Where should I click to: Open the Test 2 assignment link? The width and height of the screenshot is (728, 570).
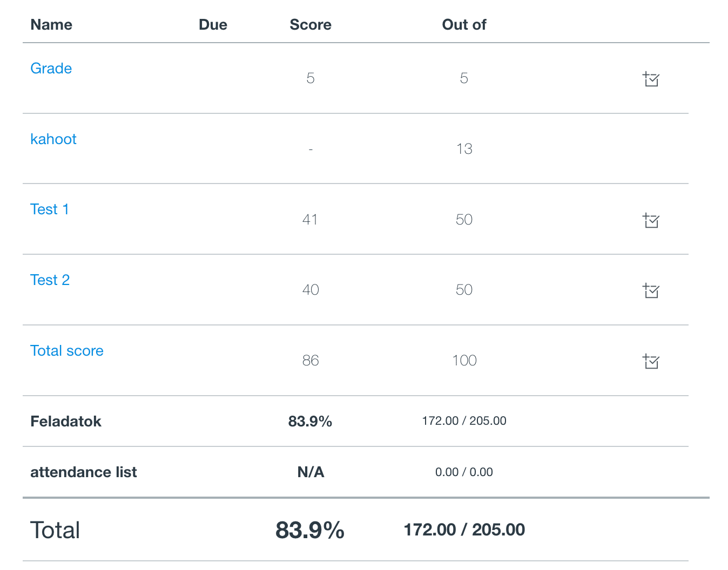click(x=50, y=280)
